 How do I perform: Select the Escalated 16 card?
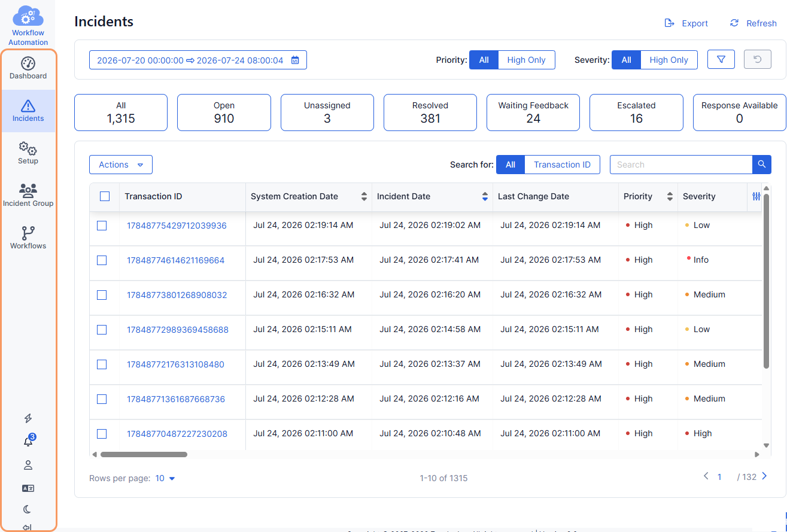pyautogui.click(x=636, y=113)
